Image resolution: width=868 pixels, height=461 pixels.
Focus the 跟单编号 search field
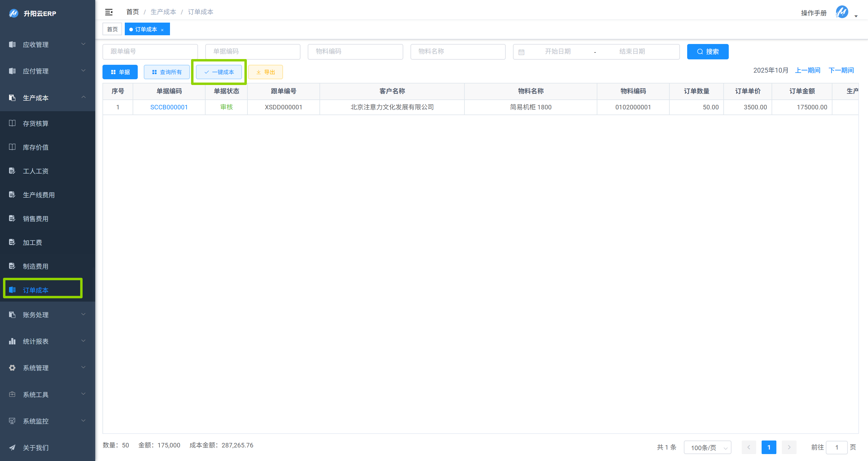pos(150,52)
